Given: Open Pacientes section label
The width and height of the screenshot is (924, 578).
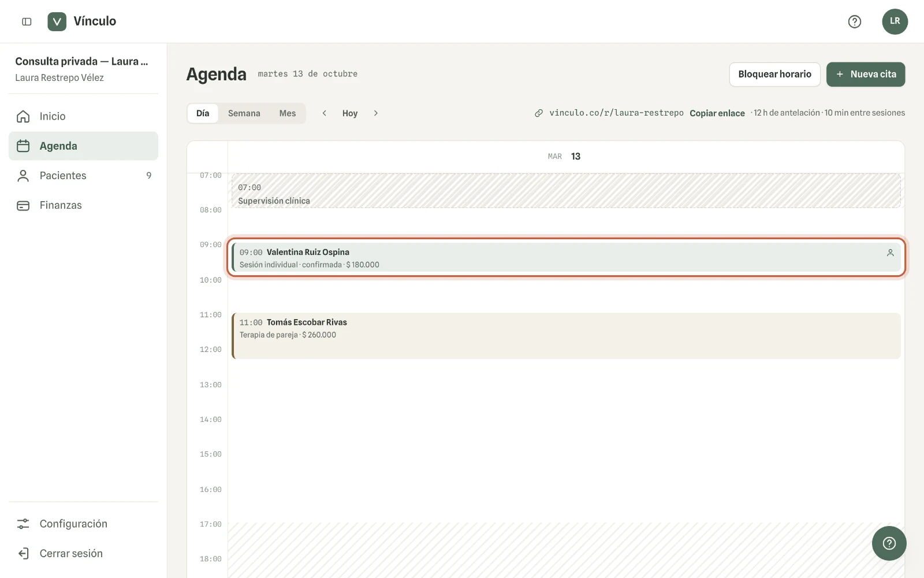Looking at the screenshot, I should [63, 176].
